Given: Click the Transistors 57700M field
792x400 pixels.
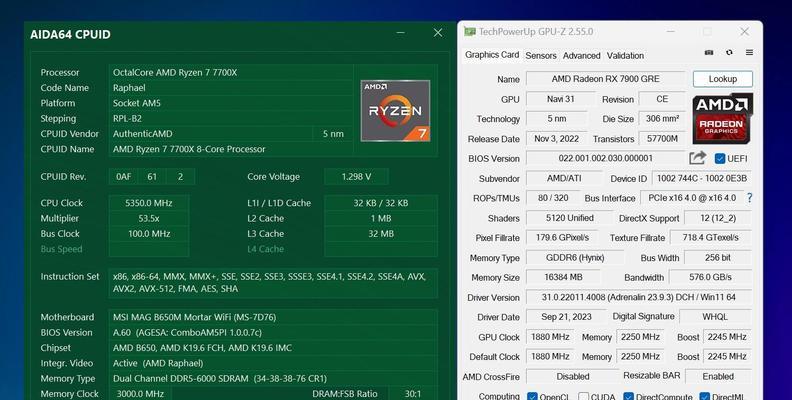Looking at the screenshot, I should [662, 138].
